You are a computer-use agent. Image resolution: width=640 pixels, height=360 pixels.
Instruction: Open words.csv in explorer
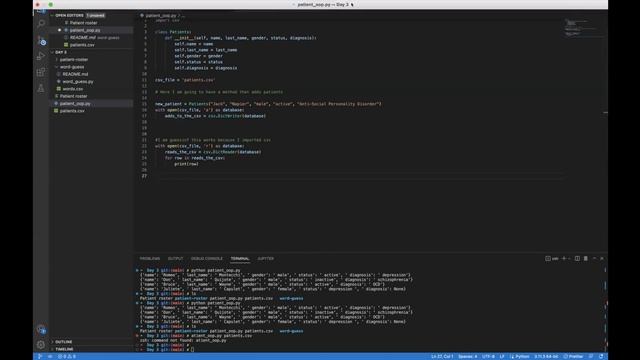73,89
